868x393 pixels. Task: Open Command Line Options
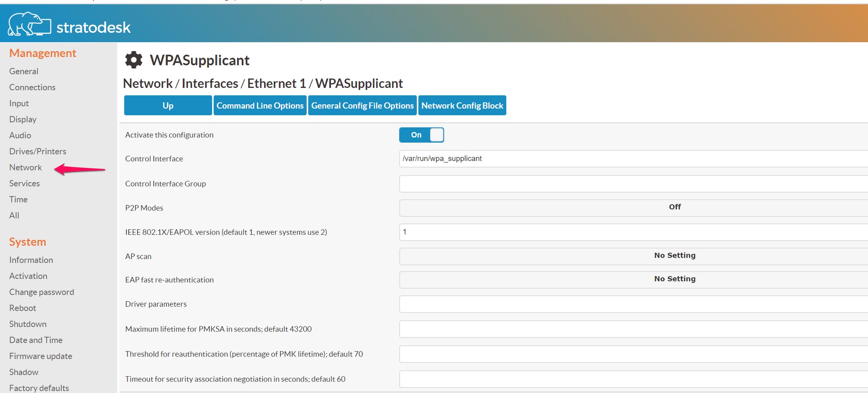point(259,105)
